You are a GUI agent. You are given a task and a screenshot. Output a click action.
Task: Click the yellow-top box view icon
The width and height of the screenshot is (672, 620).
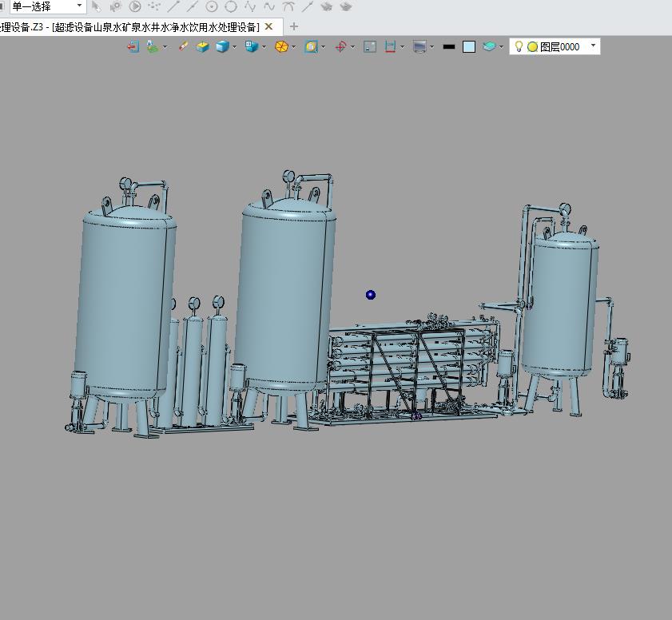[202, 46]
